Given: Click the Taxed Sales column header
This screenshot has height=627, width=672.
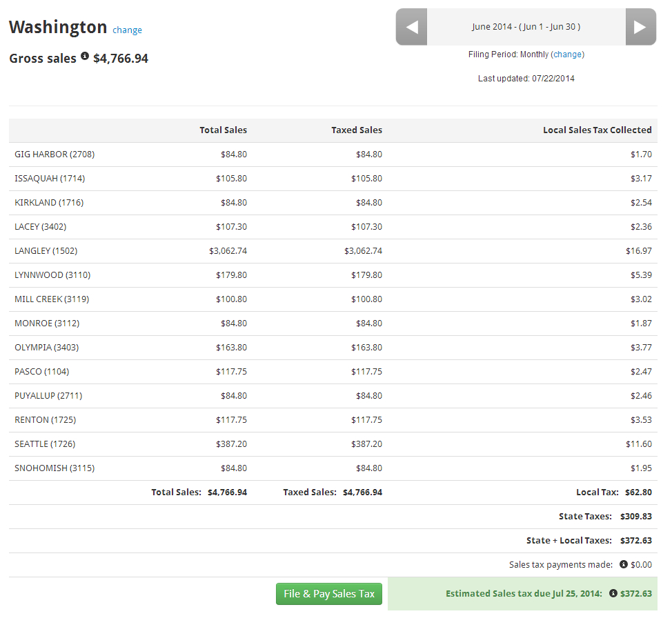Looking at the screenshot, I should pyautogui.click(x=356, y=130).
